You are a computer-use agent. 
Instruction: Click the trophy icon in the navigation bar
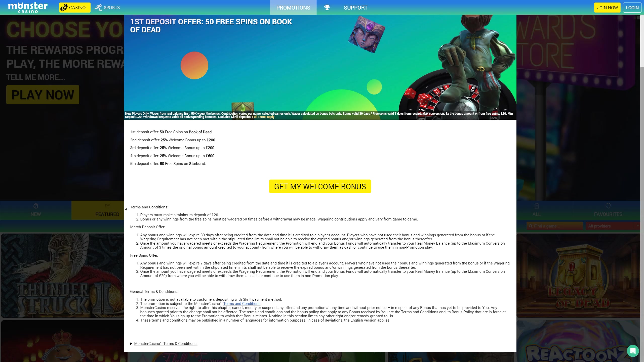pos(327,8)
